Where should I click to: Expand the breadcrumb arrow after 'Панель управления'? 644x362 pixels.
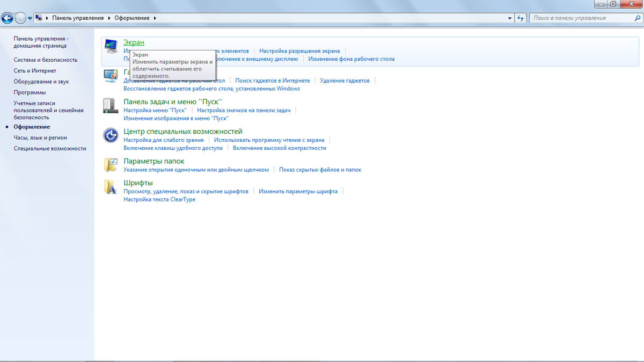point(109,18)
